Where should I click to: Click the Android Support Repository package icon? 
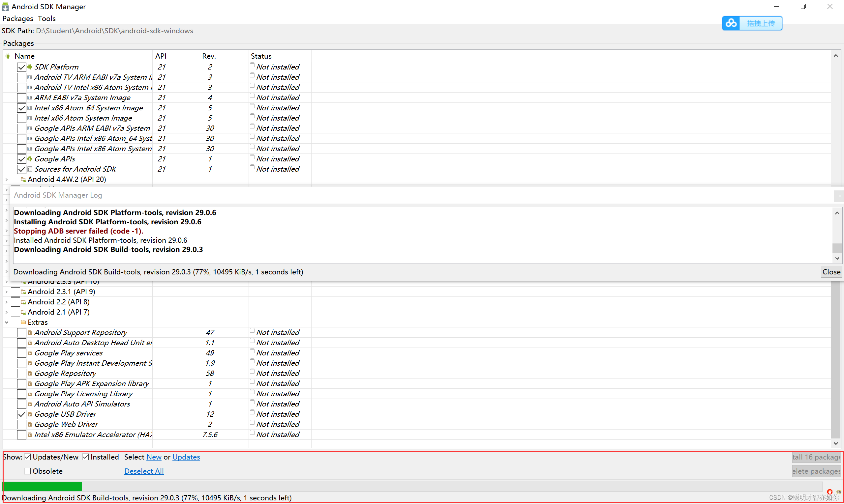[x=30, y=333]
